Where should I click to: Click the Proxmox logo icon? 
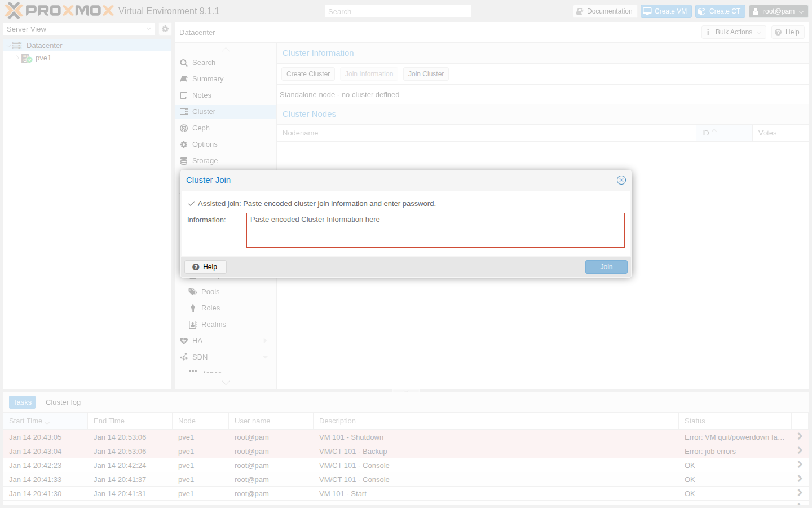14,11
